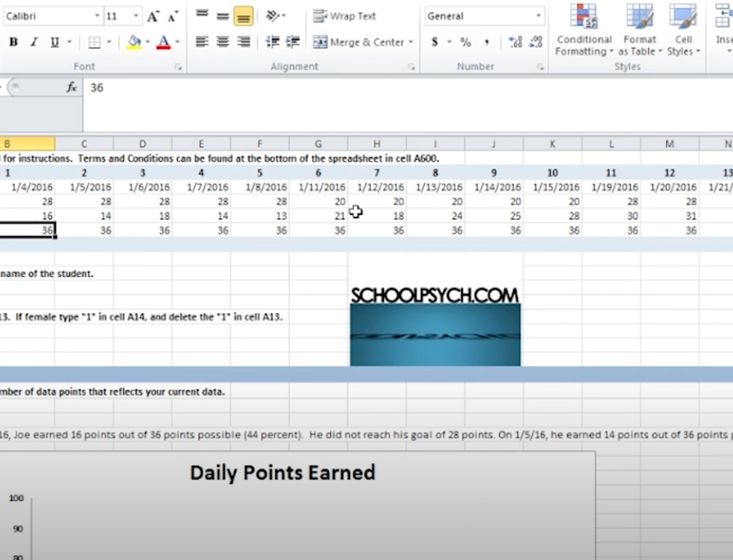Select date cell 1/4/2016

[27, 187]
